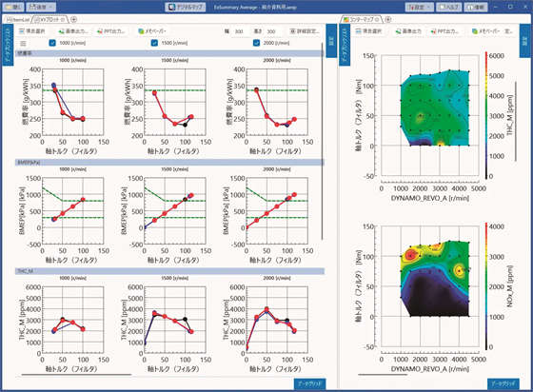Open the メモペーパー icon in the XY plot toolbar
Screen dimensions: 533x392
(142, 31)
